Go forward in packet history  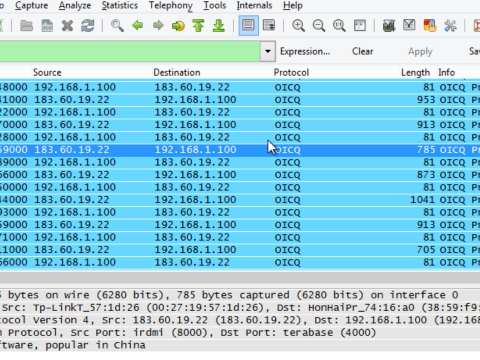tap(158, 26)
